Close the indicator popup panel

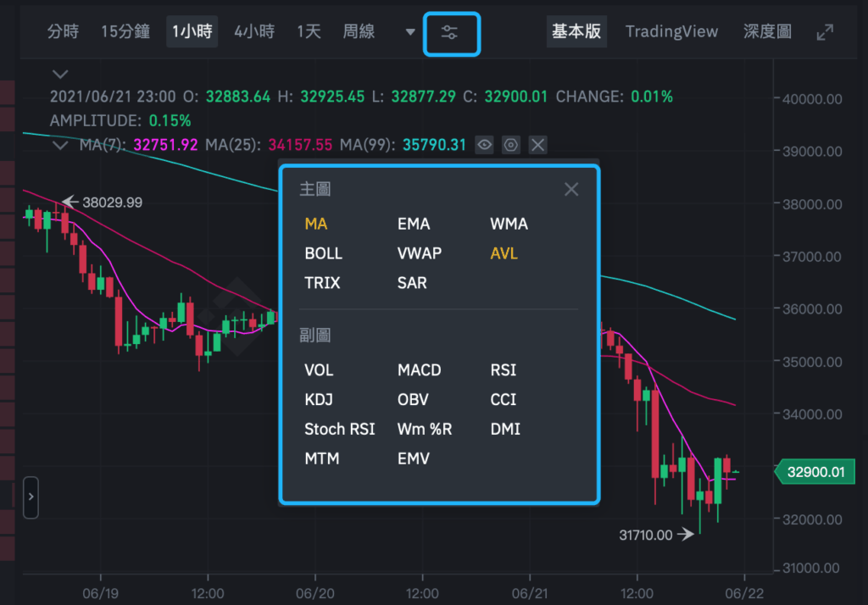click(571, 189)
